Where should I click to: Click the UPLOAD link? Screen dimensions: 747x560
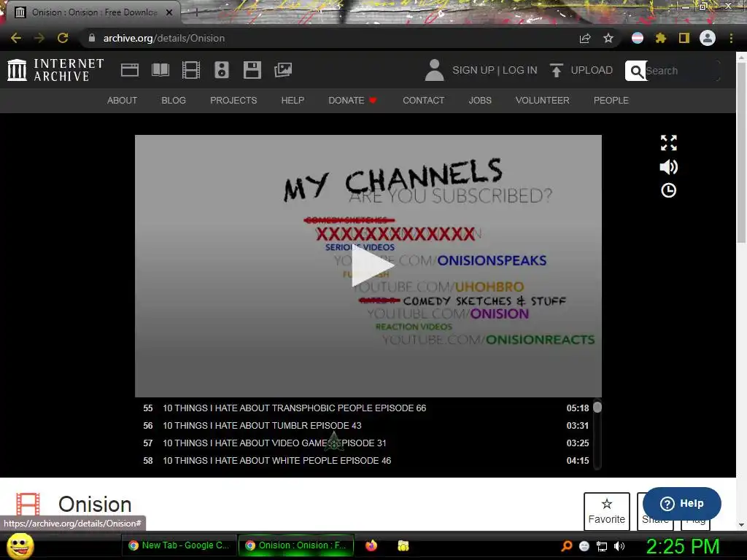pos(592,70)
